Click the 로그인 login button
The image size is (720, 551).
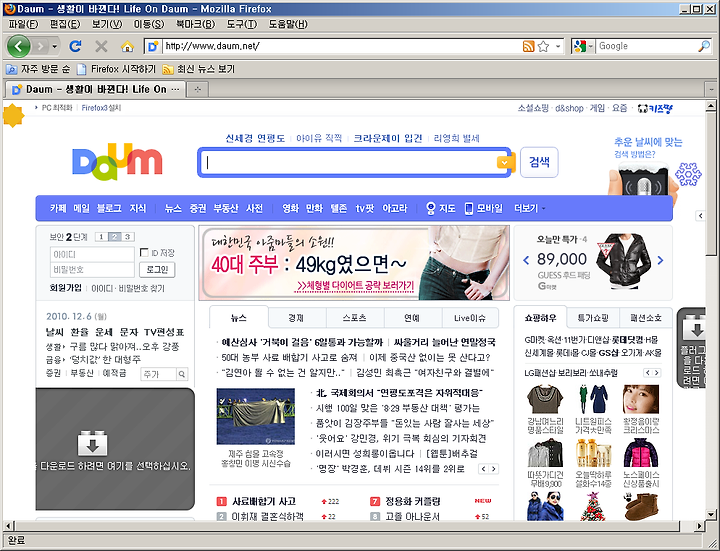pos(157,270)
